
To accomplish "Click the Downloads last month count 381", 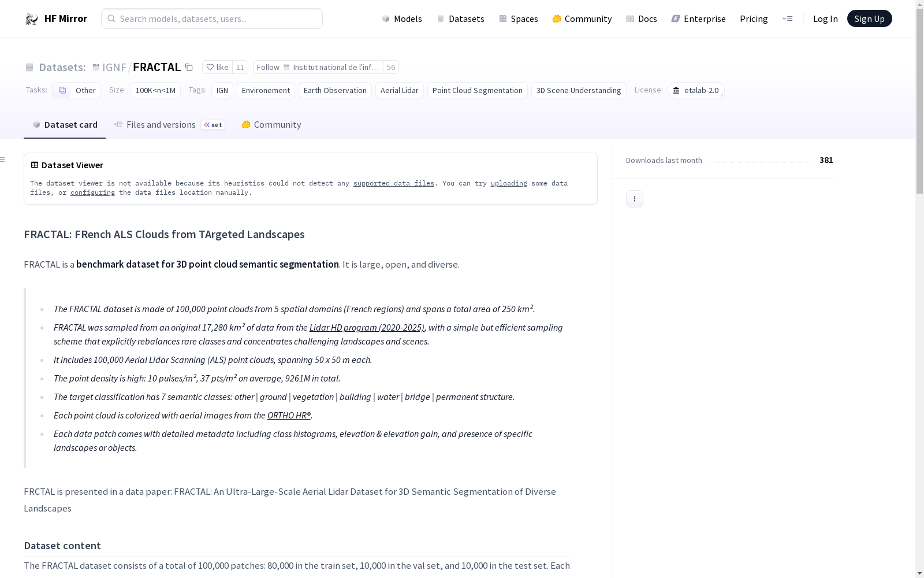I will [x=826, y=160].
